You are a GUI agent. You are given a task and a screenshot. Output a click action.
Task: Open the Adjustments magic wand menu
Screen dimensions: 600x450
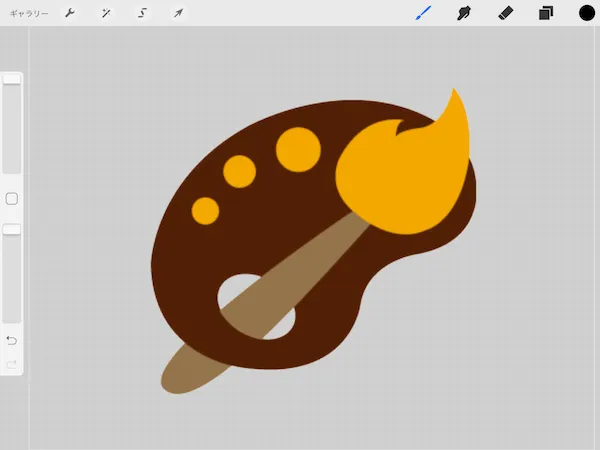tap(106, 13)
